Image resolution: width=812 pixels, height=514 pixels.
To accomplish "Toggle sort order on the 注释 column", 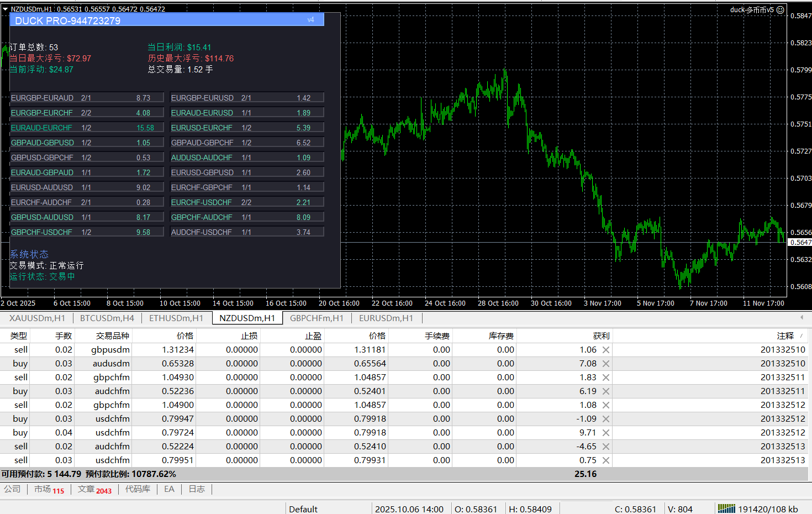I will point(785,335).
